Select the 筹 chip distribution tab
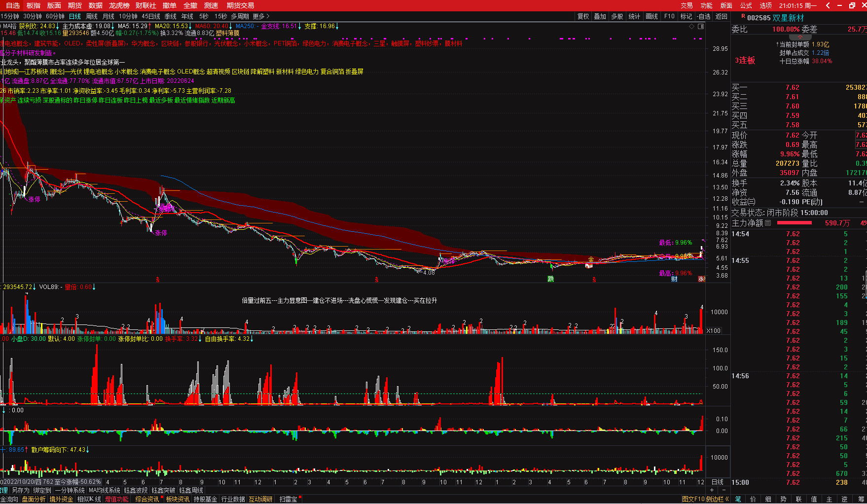This screenshot has width=867, height=504. point(861,499)
